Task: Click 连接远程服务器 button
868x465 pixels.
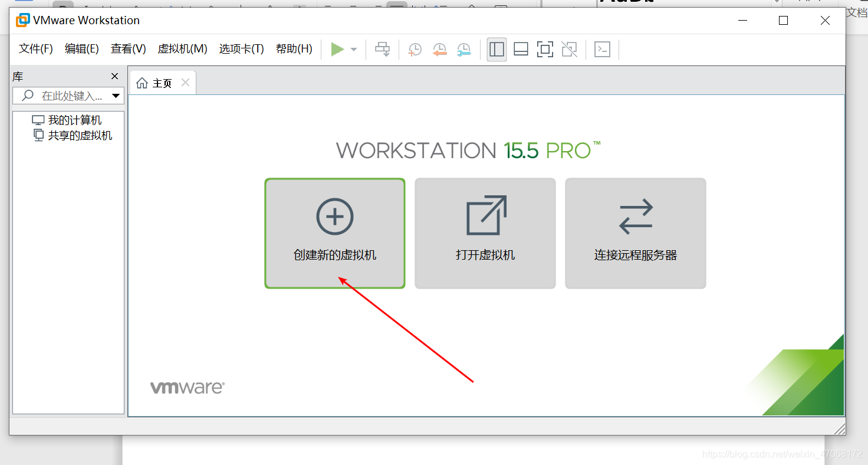Action: click(636, 234)
